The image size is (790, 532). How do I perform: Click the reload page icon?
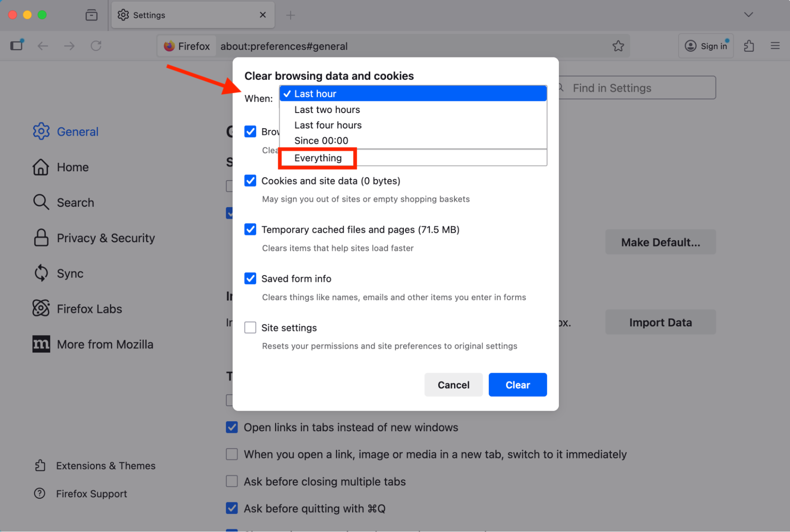point(96,45)
